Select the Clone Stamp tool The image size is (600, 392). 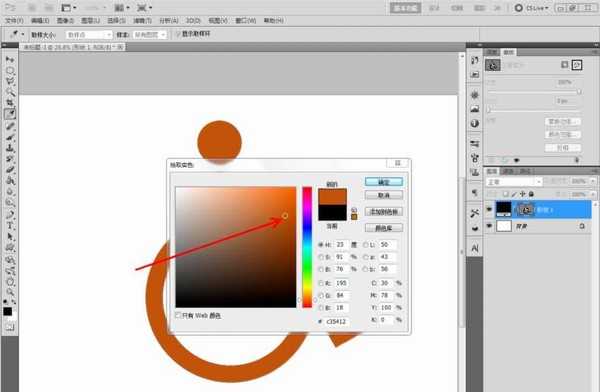(x=10, y=147)
